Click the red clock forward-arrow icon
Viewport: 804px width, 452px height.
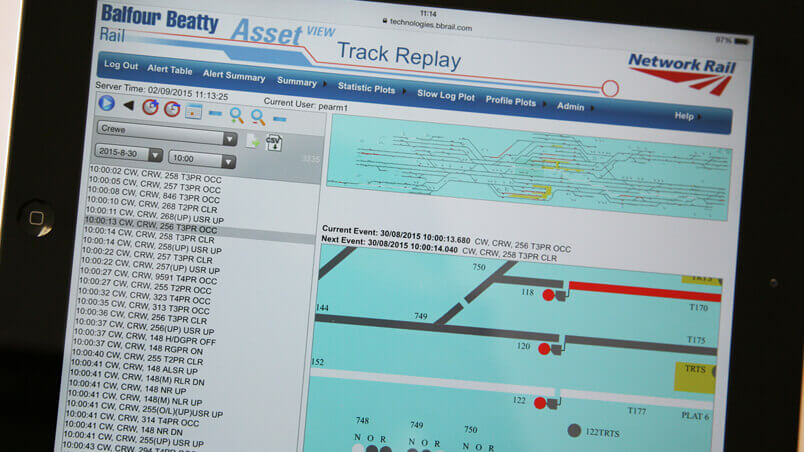tap(150, 107)
